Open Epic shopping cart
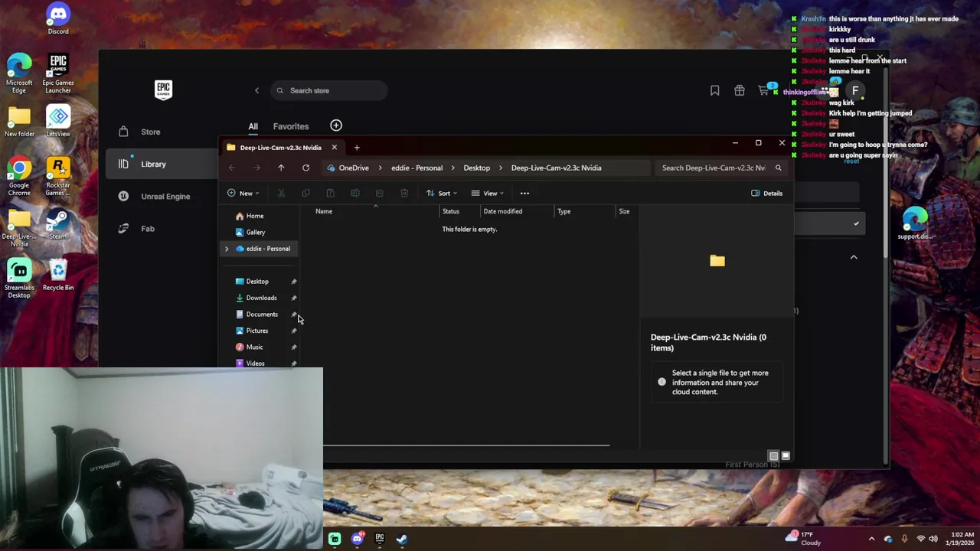Image resolution: width=980 pixels, height=551 pixels. tap(763, 90)
